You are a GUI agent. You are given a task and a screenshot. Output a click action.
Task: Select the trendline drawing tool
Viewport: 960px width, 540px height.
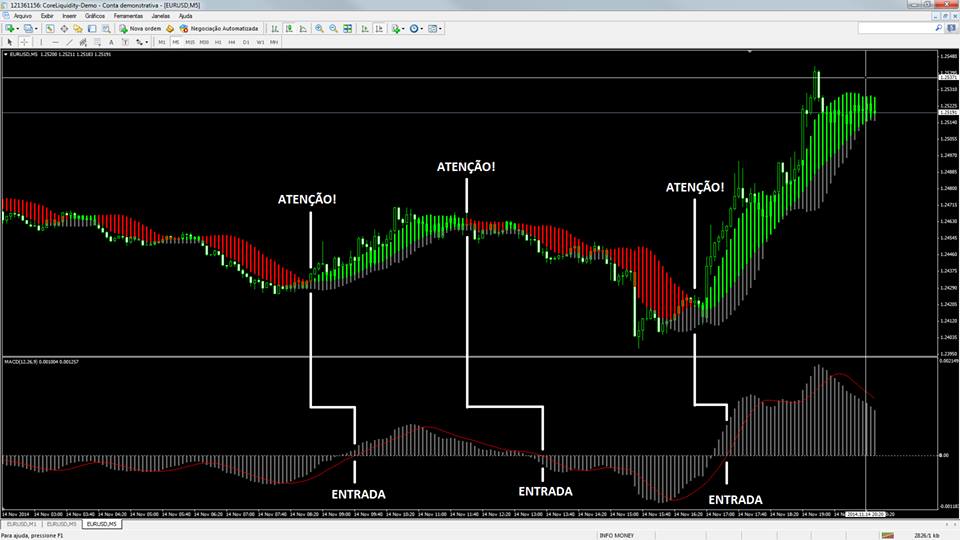point(69,42)
